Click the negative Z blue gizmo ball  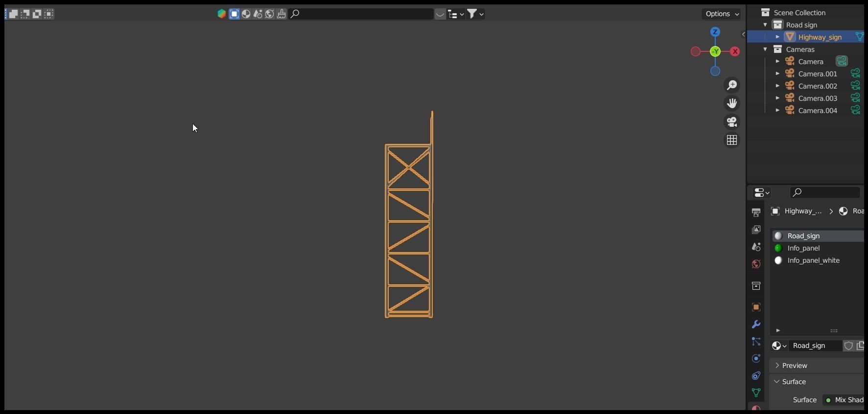(x=715, y=71)
